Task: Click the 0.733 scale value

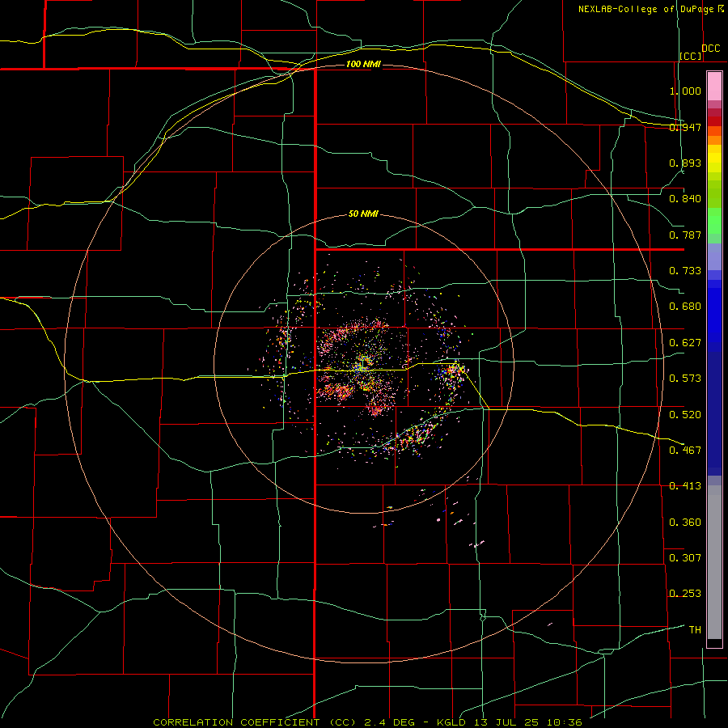Action: click(x=685, y=271)
